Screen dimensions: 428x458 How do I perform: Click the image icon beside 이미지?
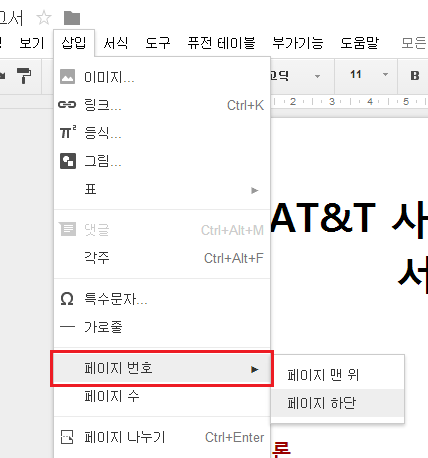pyautogui.click(x=67, y=77)
